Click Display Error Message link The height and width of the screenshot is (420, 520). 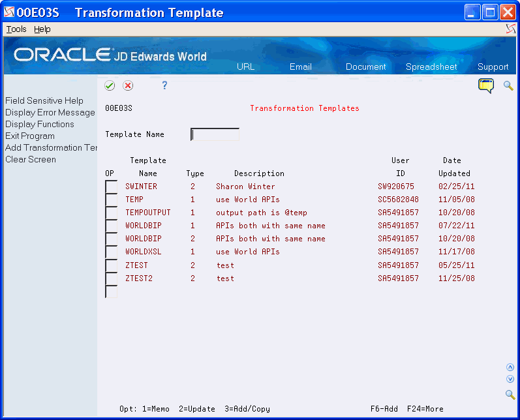click(50, 113)
